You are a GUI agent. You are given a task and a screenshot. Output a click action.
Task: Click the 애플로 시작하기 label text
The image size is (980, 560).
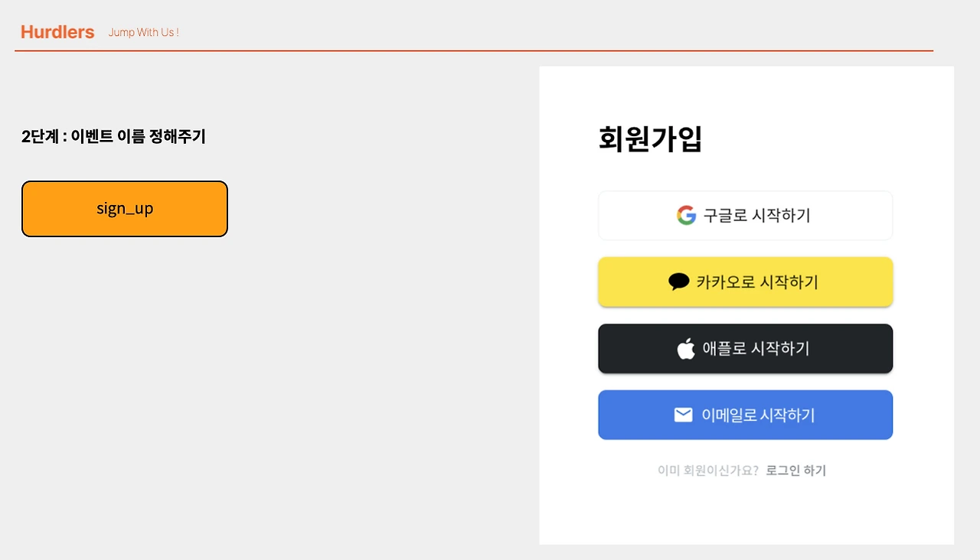[756, 349]
